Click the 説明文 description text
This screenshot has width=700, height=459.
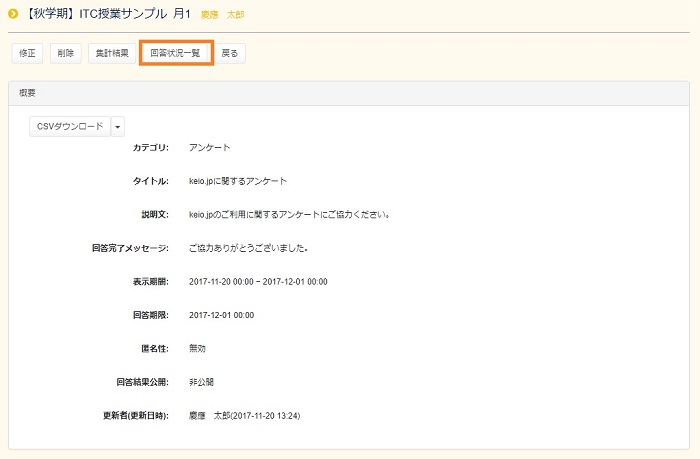pos(288,214)
